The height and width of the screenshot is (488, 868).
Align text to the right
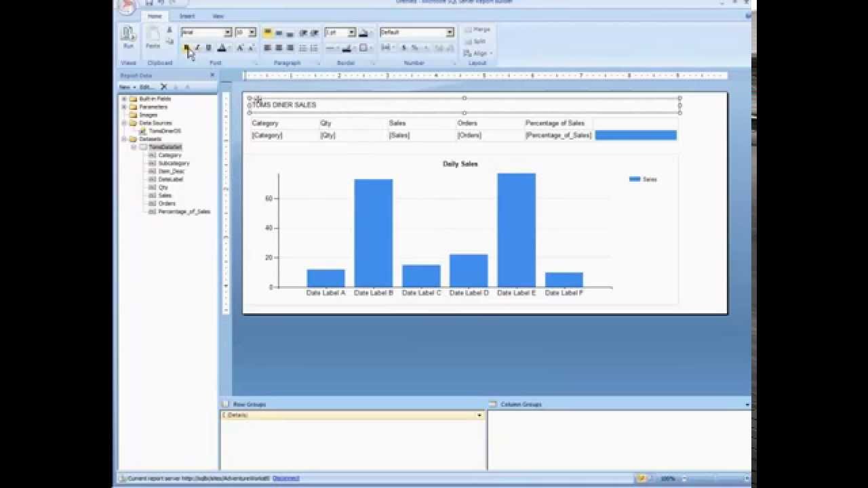pyautogui.click(x=290, y=48)
